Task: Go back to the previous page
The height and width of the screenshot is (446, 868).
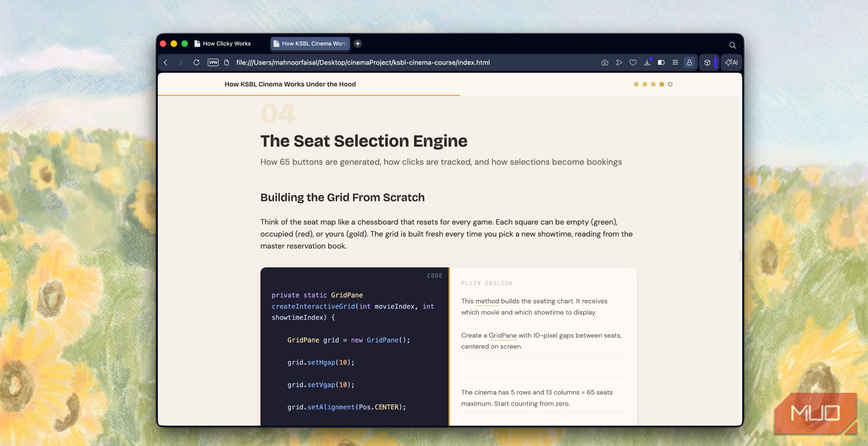Action: click(x=166, y=63)
